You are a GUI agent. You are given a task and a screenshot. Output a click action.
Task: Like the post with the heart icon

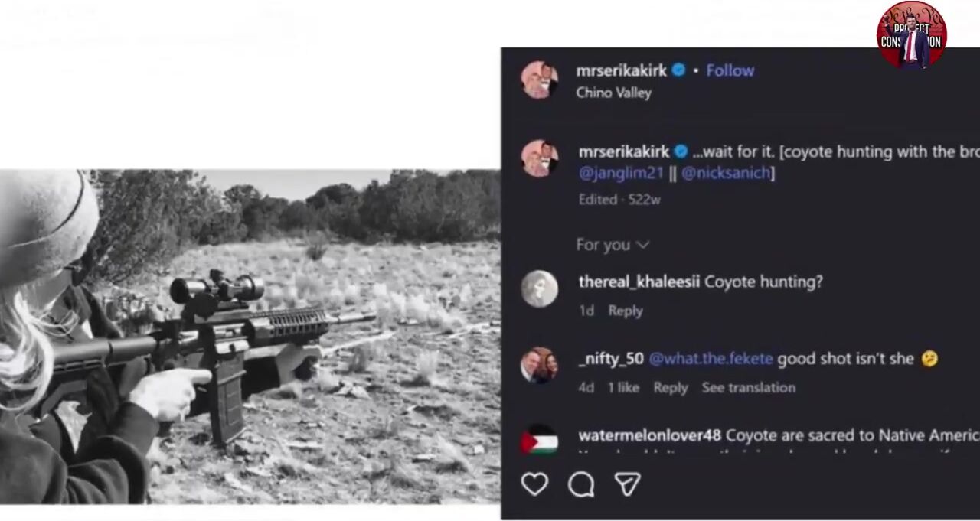[534, 484]
